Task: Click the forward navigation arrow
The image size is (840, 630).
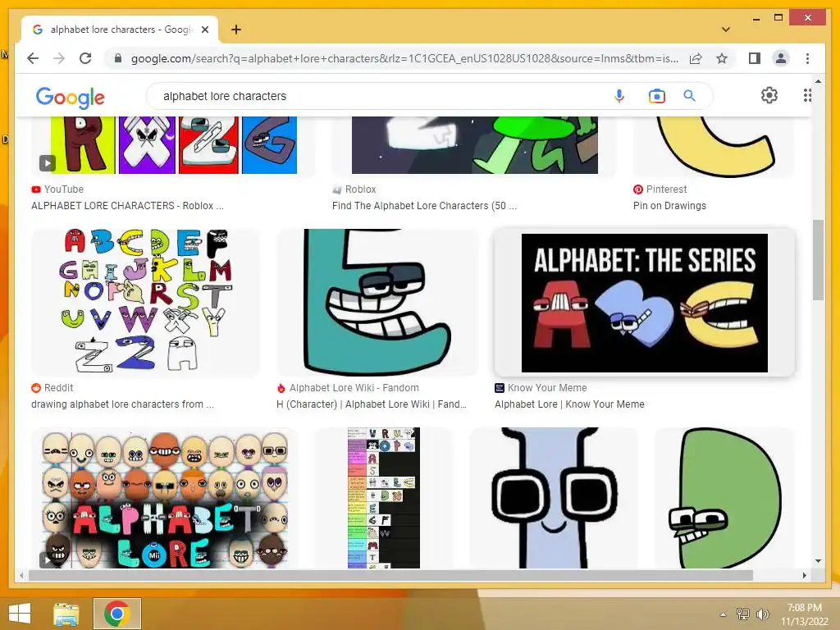Action: pyautogui.click(x=59, y=58)
